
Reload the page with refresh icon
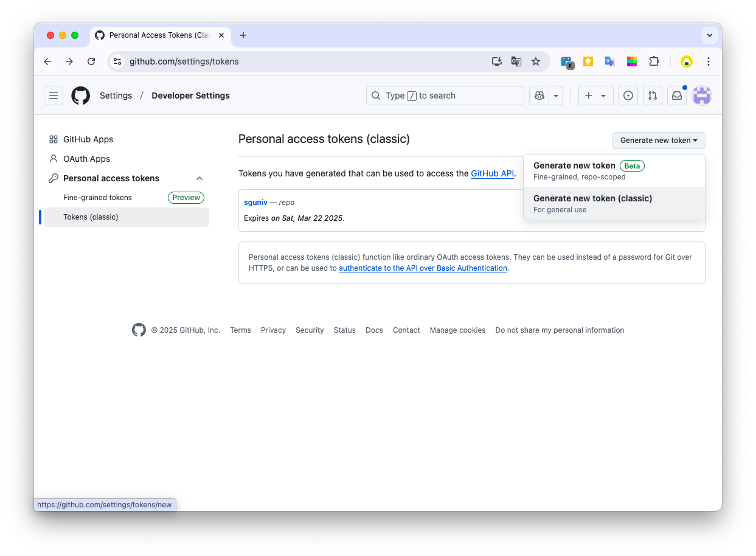tap(91, 61)
